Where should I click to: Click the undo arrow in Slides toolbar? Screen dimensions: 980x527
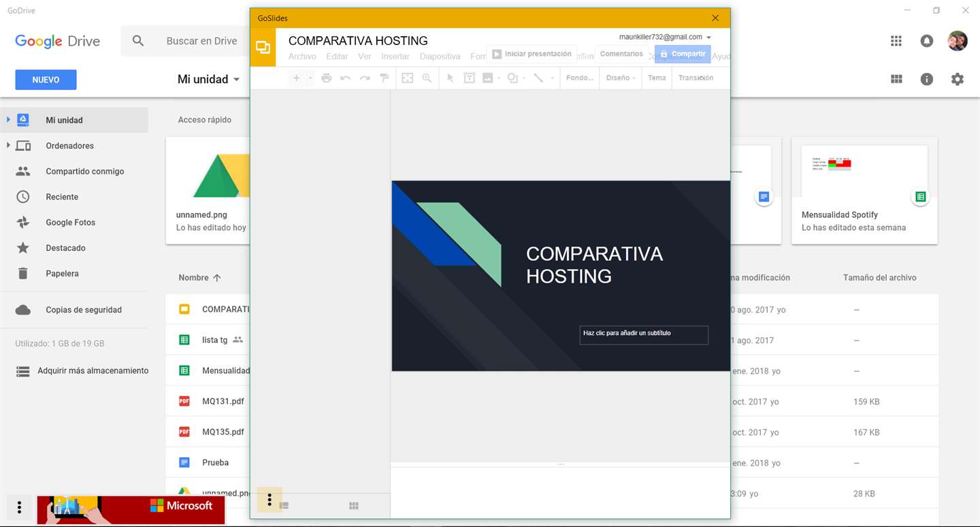tap(346, 78)
